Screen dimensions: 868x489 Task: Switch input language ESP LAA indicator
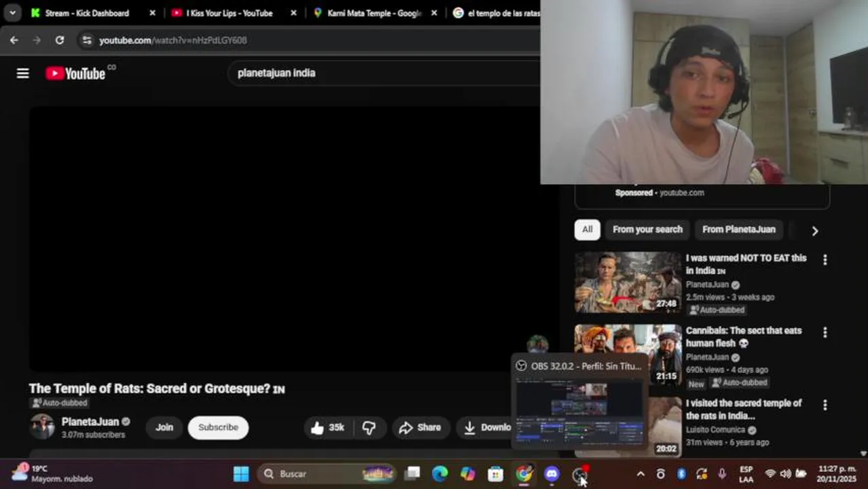coord(746,473)
